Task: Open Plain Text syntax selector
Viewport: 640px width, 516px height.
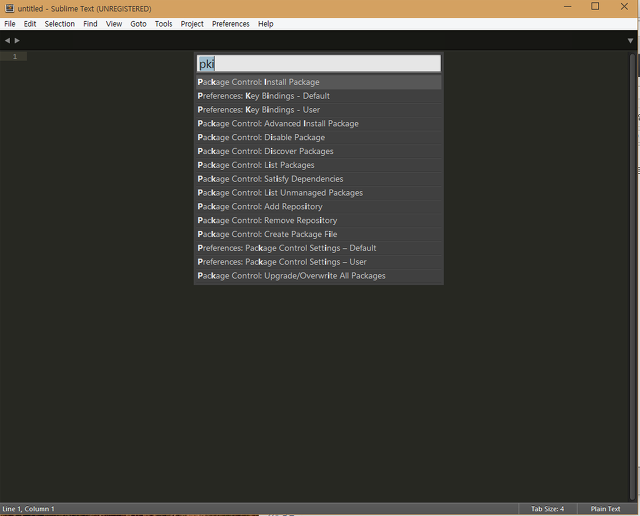Action: click(x=605, y=509)
